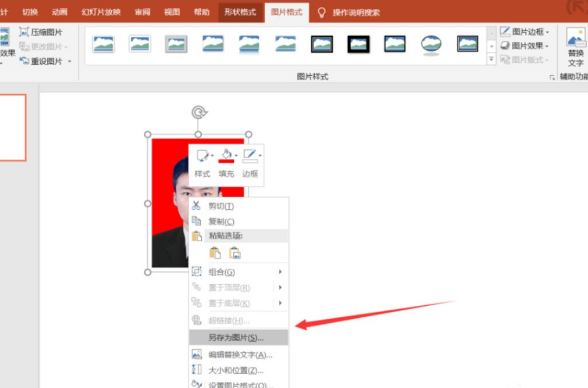Choose 复制(C) from context menu
Image resolution: width=588 pixels, height=388 pixels.
pos(239,222)
